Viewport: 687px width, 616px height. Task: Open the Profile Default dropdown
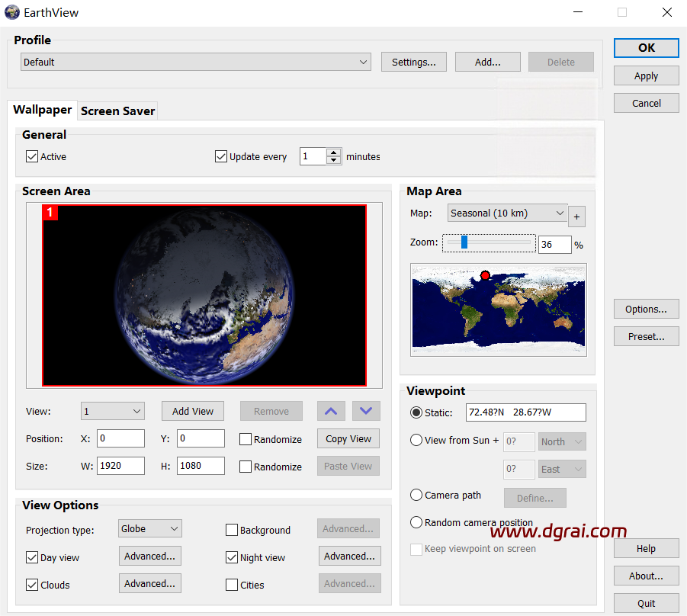195,62
